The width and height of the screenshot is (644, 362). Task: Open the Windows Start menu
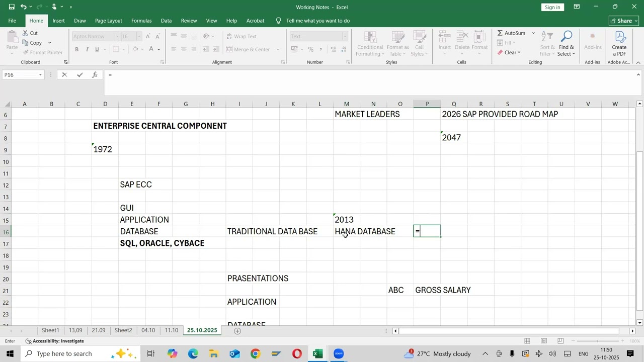[x=10, y=354]
